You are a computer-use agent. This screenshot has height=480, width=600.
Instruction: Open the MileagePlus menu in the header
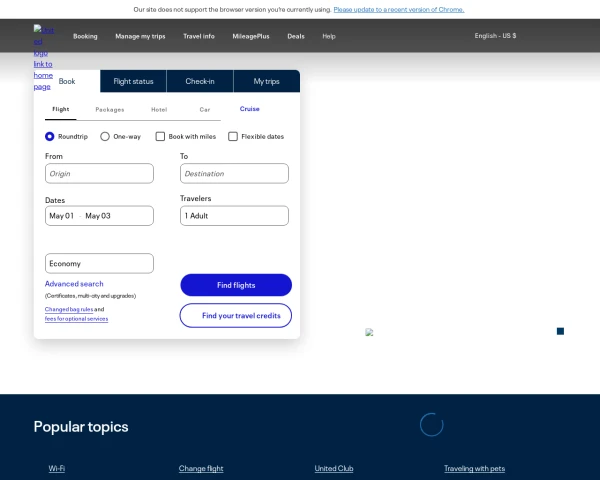coord(250,36)
